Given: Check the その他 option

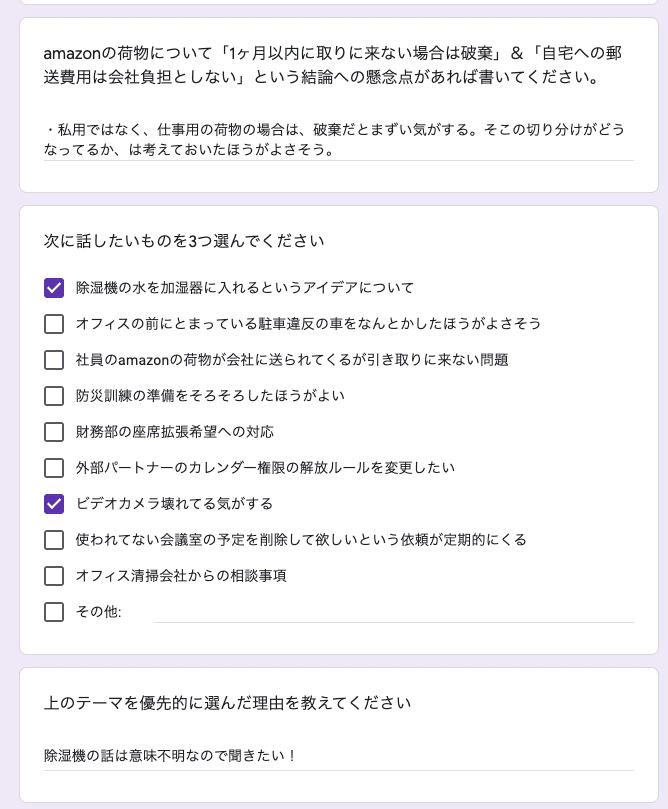Looking at the screenshot, I should coord(54,611).
